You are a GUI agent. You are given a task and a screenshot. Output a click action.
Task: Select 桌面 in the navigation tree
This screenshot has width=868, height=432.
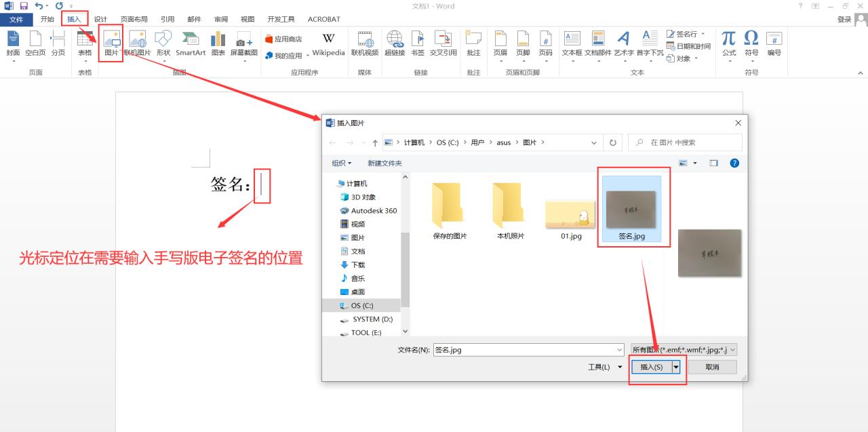pyautogui.click(x=358, y=292)
